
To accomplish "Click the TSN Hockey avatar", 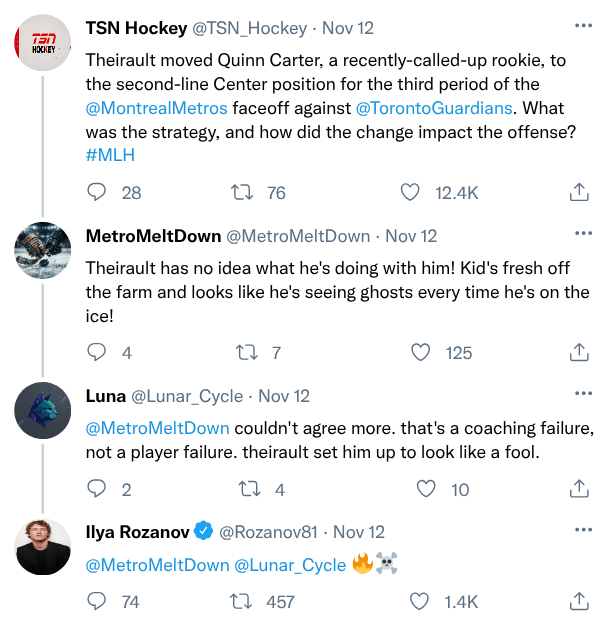I will (42, 40).
